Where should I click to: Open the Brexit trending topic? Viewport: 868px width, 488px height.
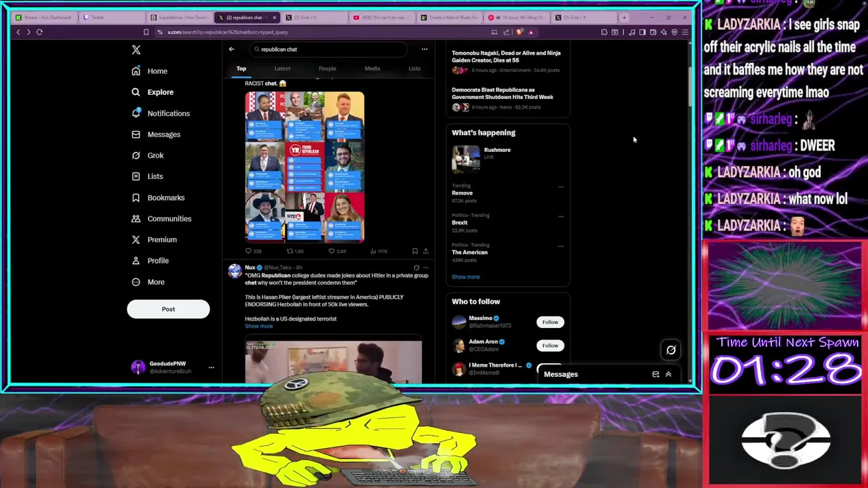(x=460, y=222)
